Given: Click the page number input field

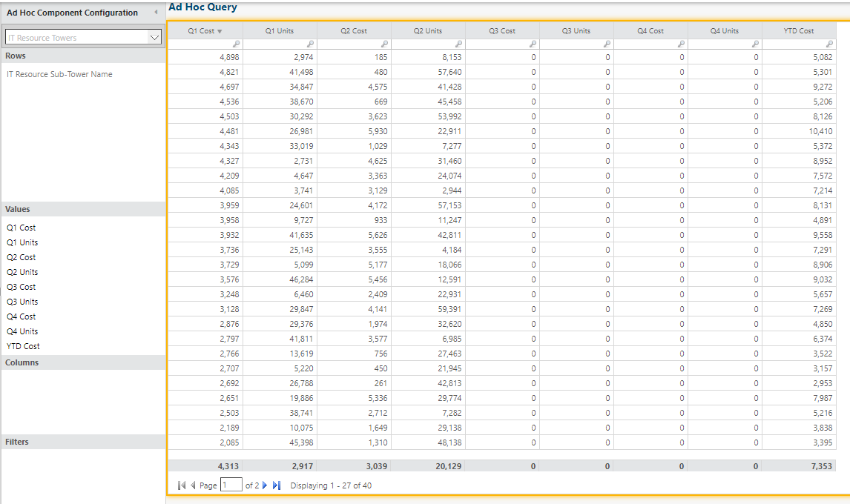Looking at the screenshot, I should pyautogui.click(x=231, y=485).
